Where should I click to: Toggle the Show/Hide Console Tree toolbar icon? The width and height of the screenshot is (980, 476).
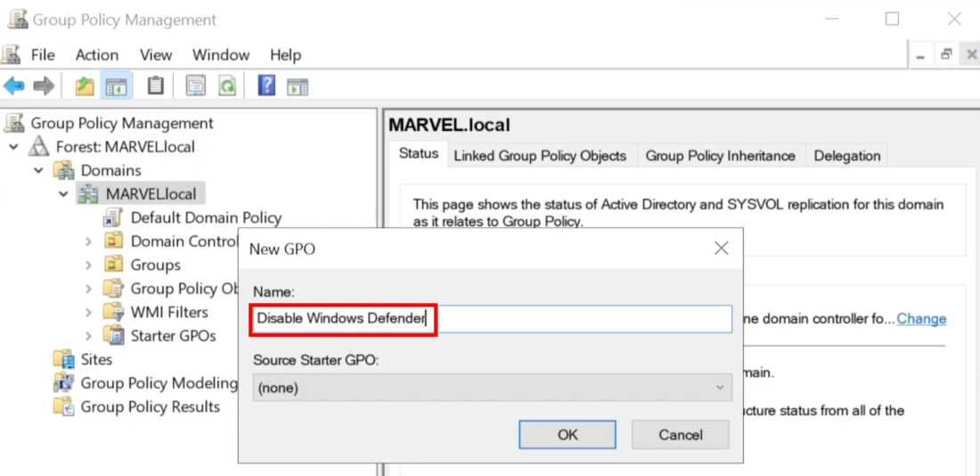[116, 86]
